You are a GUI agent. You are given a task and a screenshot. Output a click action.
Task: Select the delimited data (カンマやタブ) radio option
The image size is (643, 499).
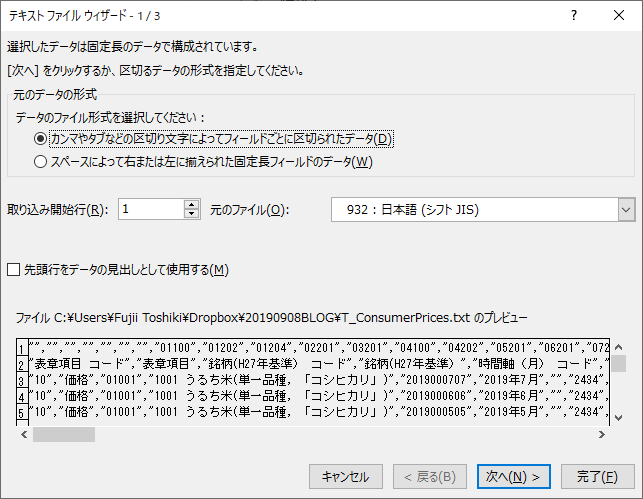point(40,139)
